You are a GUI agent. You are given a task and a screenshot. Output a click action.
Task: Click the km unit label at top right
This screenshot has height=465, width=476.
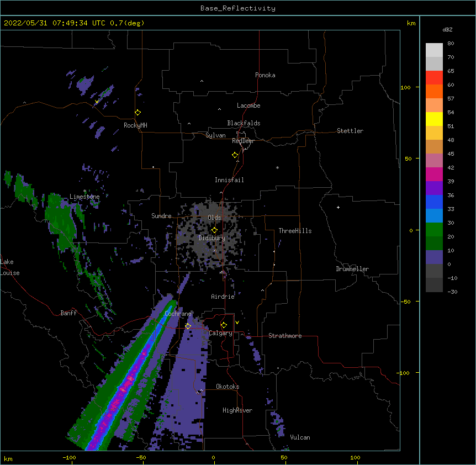(x=411, y=23)
